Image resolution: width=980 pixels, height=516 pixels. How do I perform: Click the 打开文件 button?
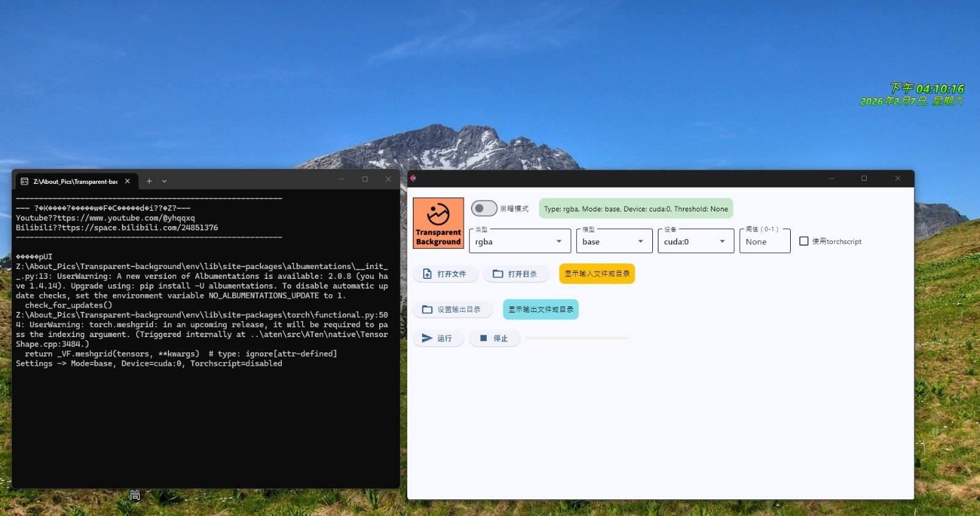(x=445, y=274)
